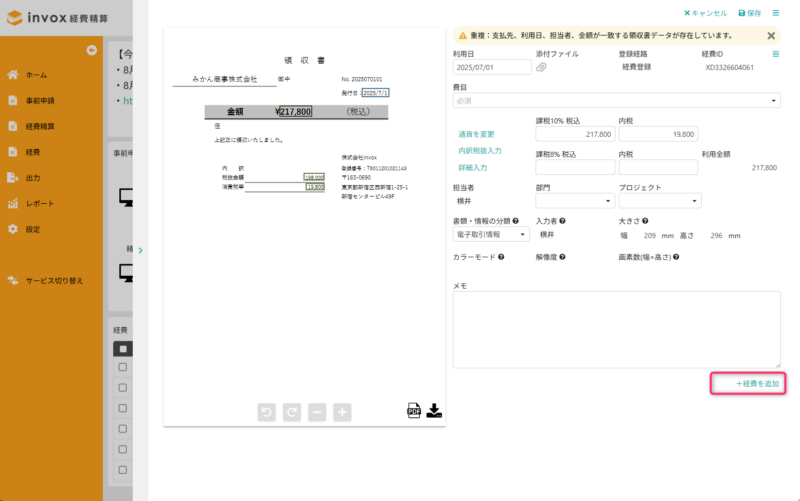This screenshot has height=501, width=800.
Task: Click help icon next to 入力者
Action: click(x=562, y=221)
